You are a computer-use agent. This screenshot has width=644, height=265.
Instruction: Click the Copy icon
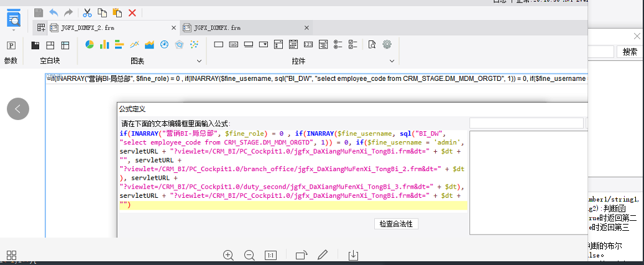(102, 12)
